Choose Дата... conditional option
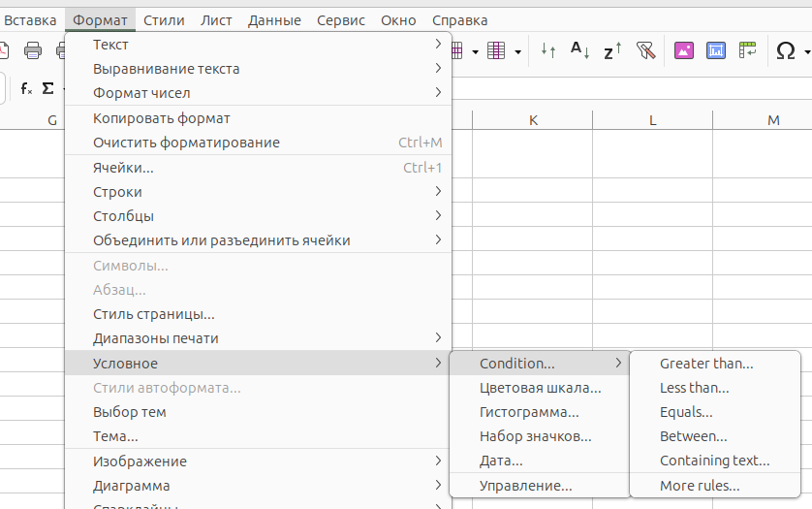The width and height of the screenshot is (812, 509). click(540, 461)
